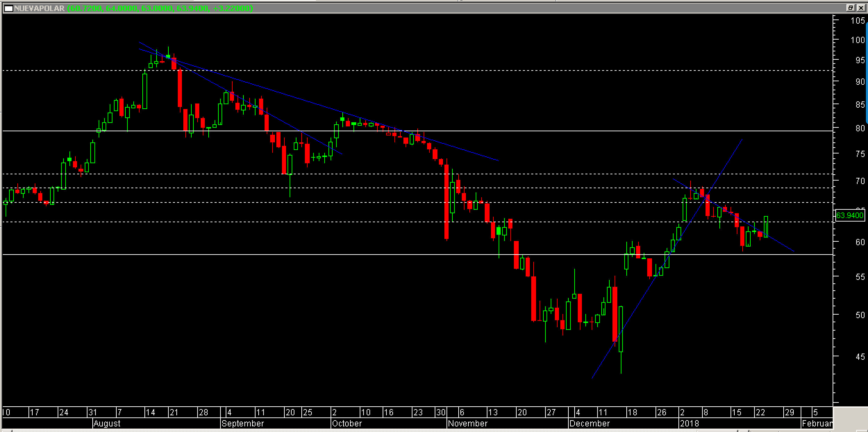Click the 75 price axis label
This screenshot has width=868, height=432.
pyautogui.click(x=860, y=154)
